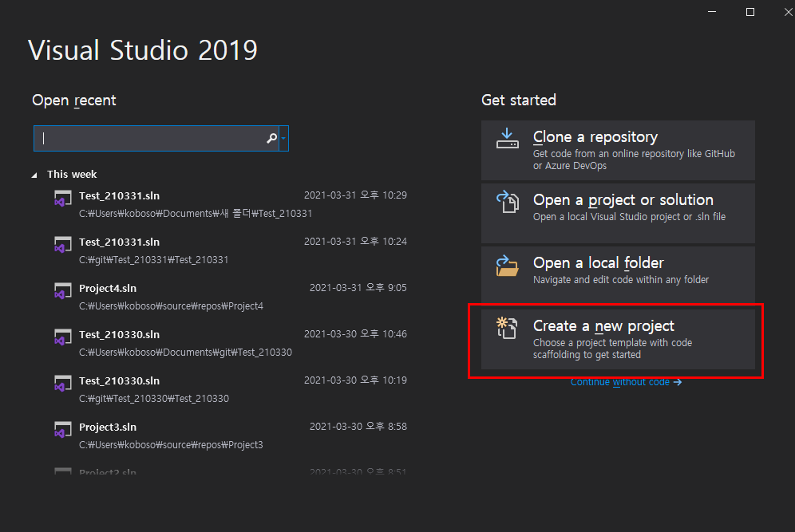
Task: Click the timestamp 2021-03-30 오후 10:46
Action: tap(355, 334)
